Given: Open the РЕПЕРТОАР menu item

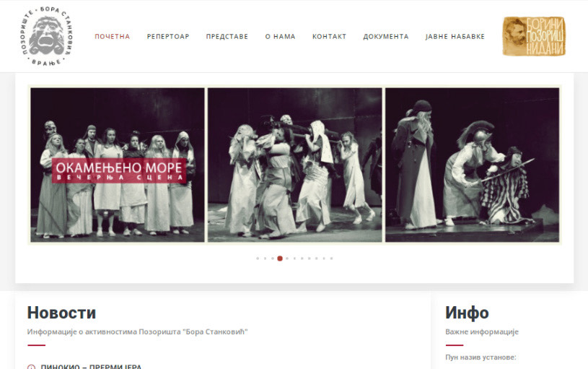Looking at the screenshot, I should 168,36.
